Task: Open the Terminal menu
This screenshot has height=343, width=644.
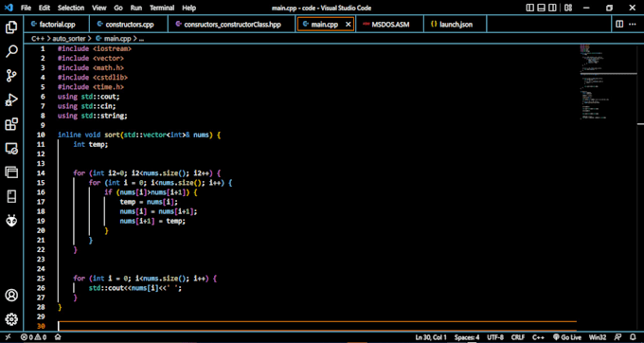Action: (x=163, y=8)
